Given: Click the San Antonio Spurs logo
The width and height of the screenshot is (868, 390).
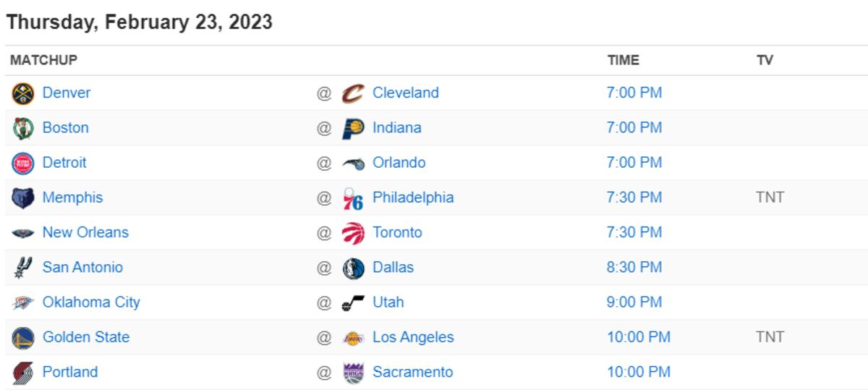Looking at the screenshot, I should tap(22, 268).
